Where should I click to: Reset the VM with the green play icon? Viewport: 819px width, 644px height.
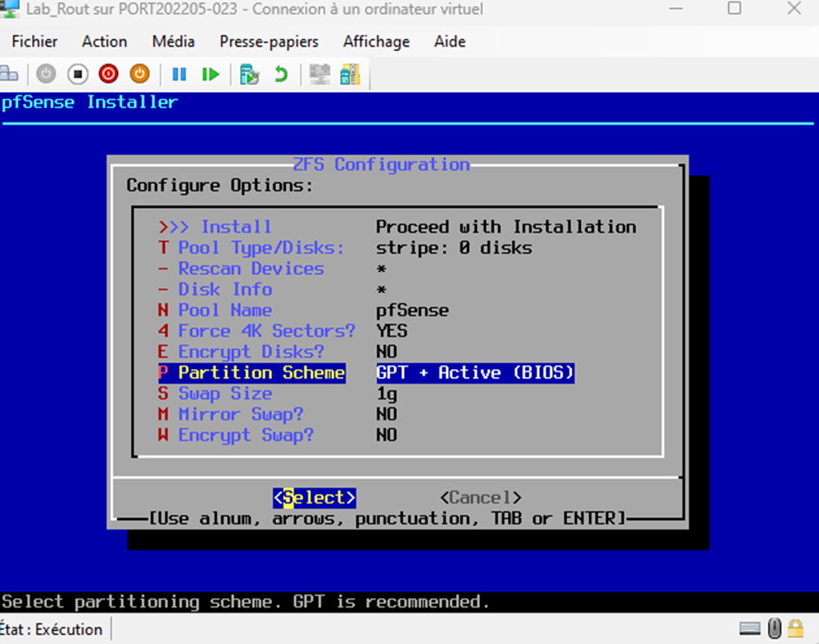pos(211,75)
